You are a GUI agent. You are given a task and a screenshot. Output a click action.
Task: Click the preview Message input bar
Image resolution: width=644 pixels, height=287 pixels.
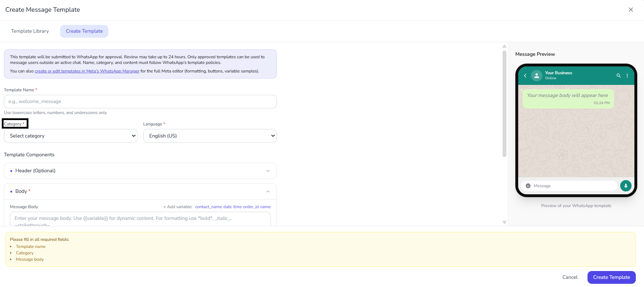(569, 186)
